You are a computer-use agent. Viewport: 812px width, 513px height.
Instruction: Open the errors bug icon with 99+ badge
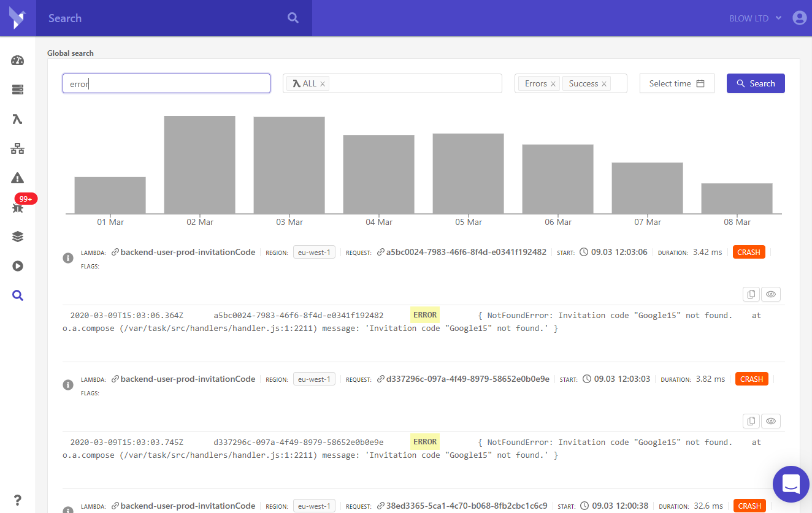coord(17,208)
